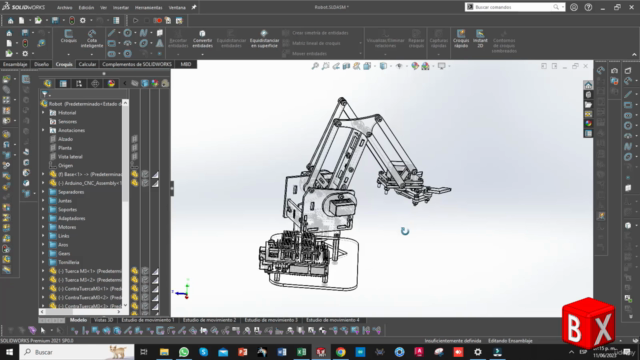Open the Edit Appearance color ball
This screenshot has height=360, width=640.
(415, 66)
